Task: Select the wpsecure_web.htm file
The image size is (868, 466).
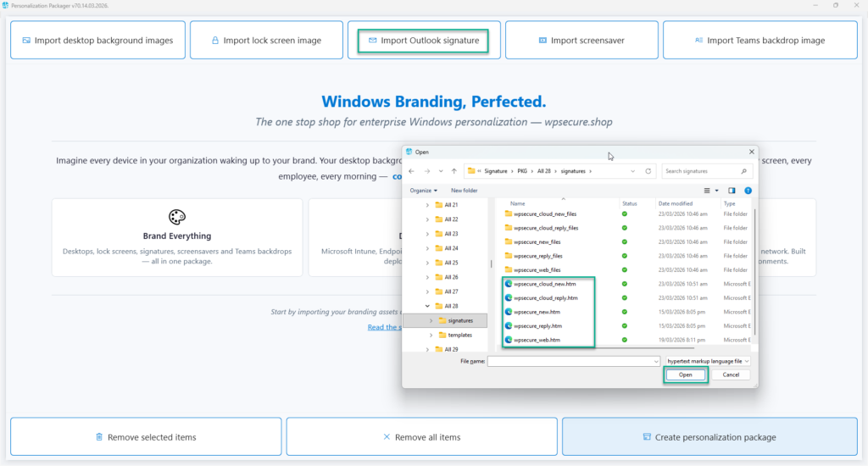Action: click(537, 340)
